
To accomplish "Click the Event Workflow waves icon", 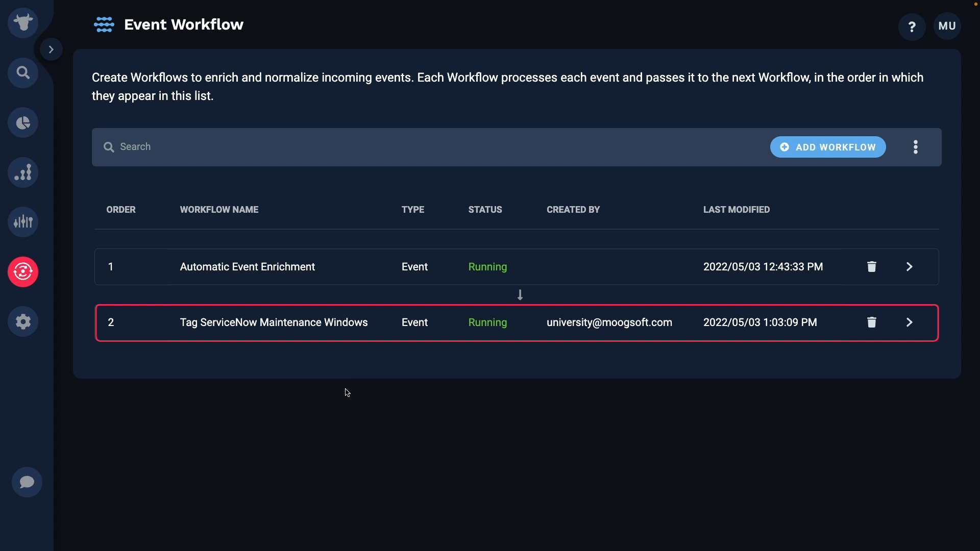I will (104, 24).
